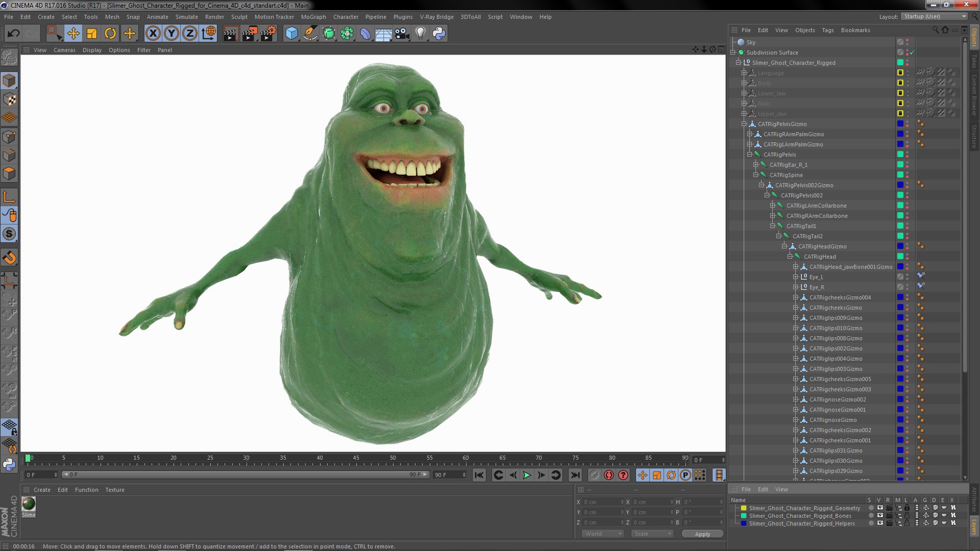This screenshot has height=551, width=980.
Task: Play animation forwards
Action: tap(527, 475)
